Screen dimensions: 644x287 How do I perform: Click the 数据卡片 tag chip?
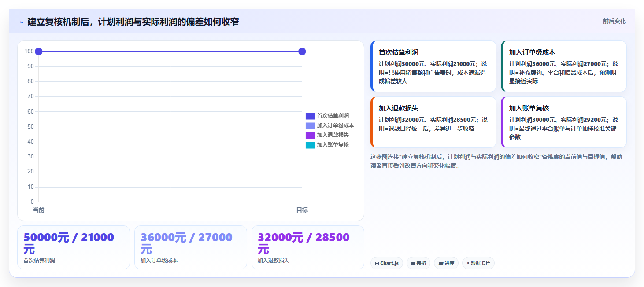point(478,263)
